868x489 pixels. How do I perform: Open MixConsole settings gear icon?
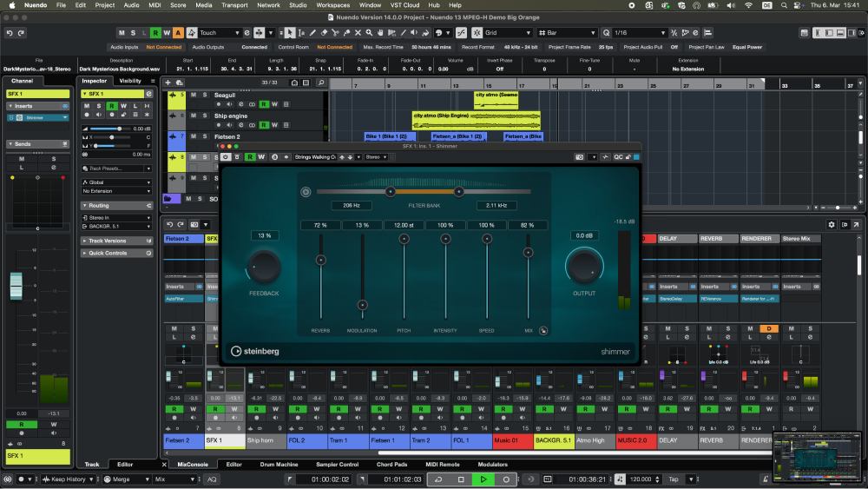tap(831, 224)
